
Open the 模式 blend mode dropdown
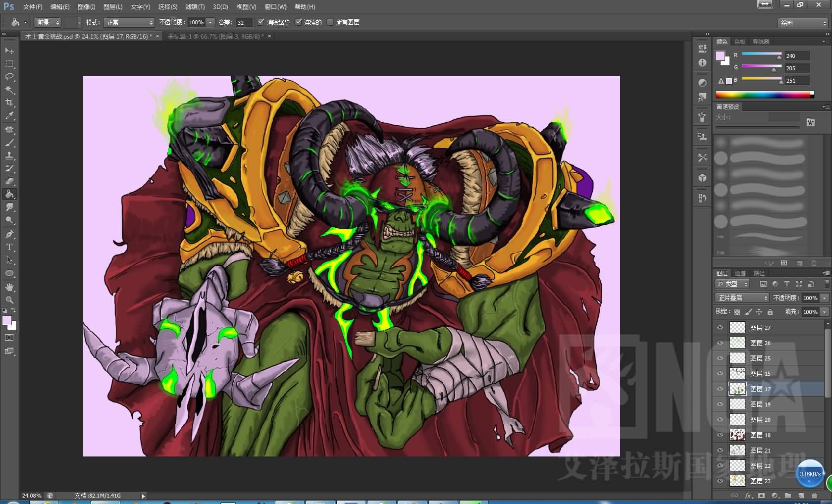129,22
